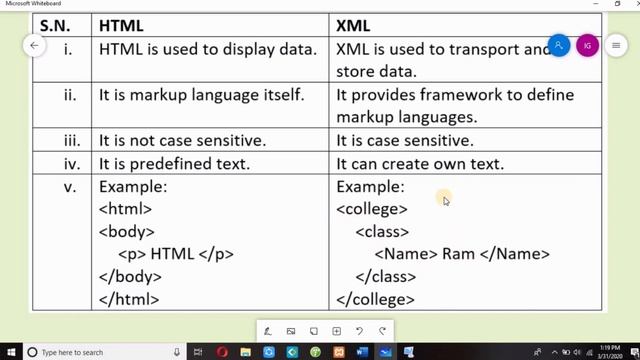Go back with the left arrow button
This screenshot has width=640, height=360.
[34, 45]
